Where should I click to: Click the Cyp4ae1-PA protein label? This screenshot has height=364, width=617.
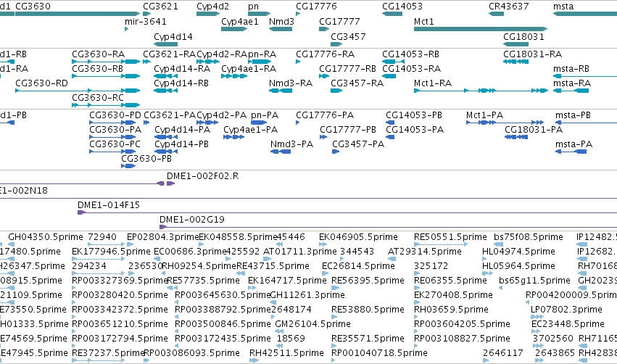tap(250, 130)
